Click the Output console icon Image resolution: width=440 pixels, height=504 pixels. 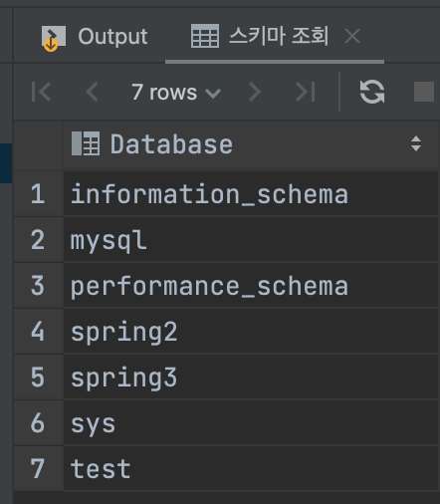tap(53, 38)
